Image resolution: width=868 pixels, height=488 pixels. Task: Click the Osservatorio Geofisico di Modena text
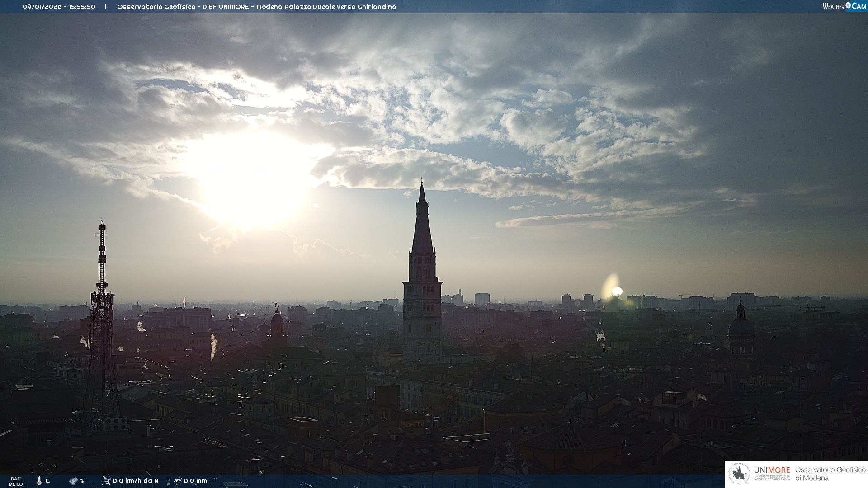point(830,474)
